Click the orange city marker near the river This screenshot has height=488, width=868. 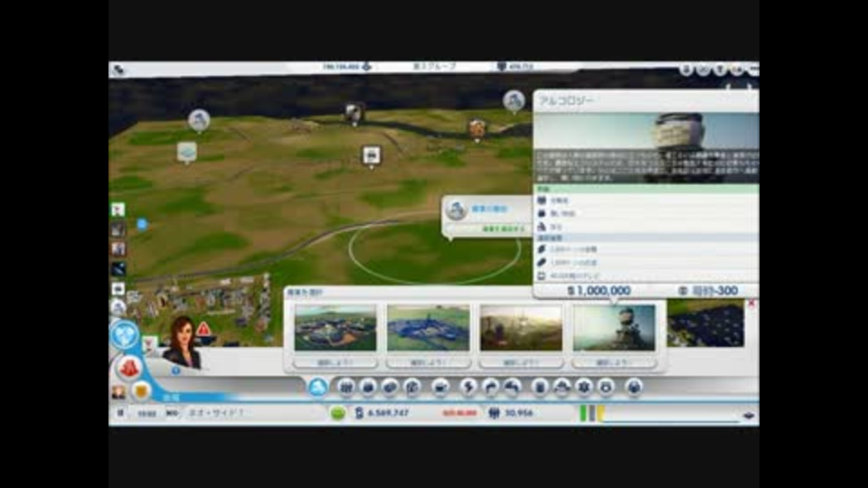tap(477, 129)
